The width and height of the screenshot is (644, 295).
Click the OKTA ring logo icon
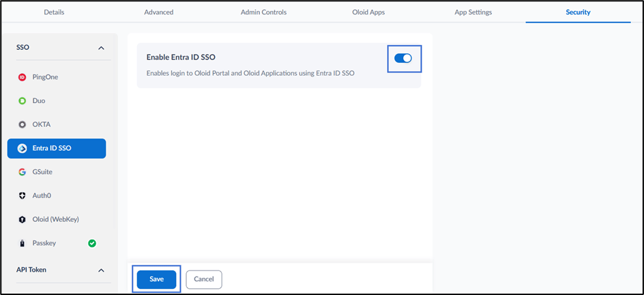coord(23,124)
